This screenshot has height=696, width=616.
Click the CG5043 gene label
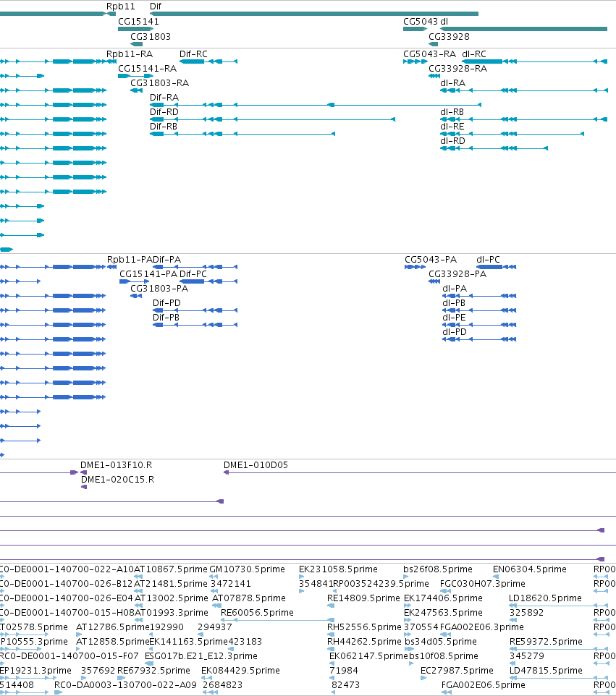click(x=420, y=22)
